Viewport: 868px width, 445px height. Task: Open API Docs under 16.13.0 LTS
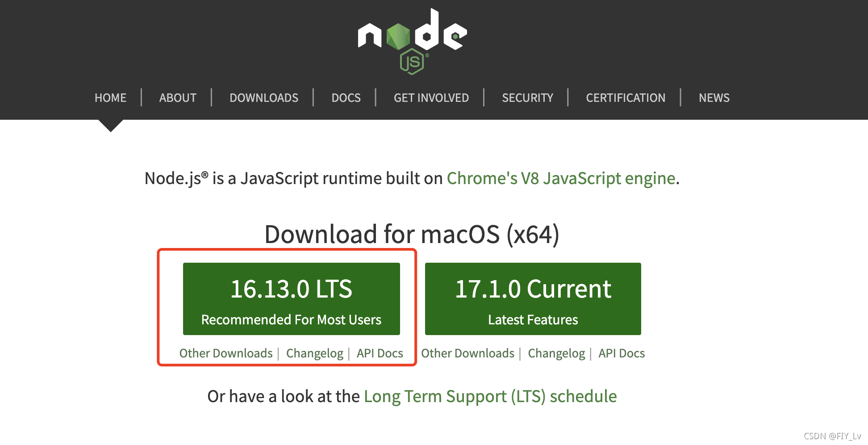(380, 353)
